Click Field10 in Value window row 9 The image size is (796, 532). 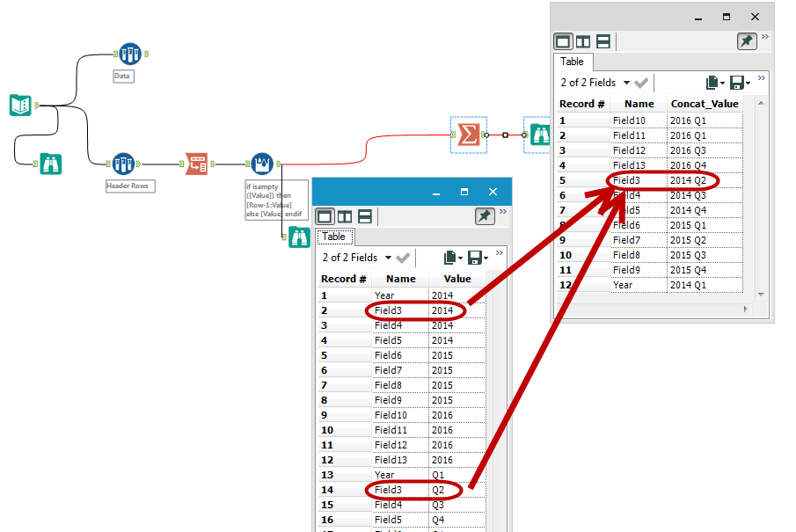[x=400, y=415]
